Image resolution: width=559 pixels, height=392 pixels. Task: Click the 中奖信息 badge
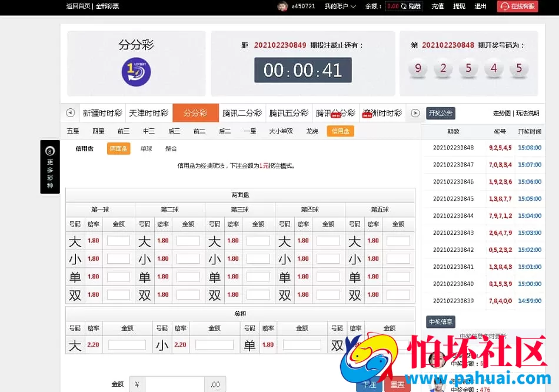click(x=440, y=321)
